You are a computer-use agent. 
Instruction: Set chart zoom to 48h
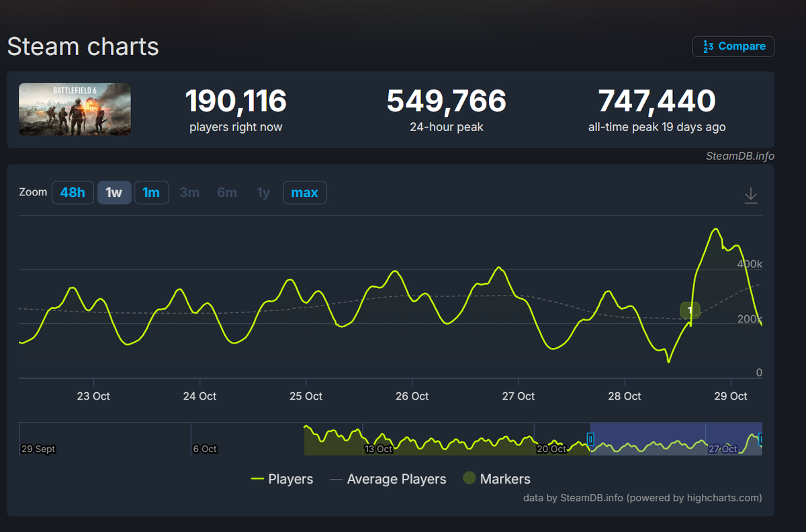point(73,193)
